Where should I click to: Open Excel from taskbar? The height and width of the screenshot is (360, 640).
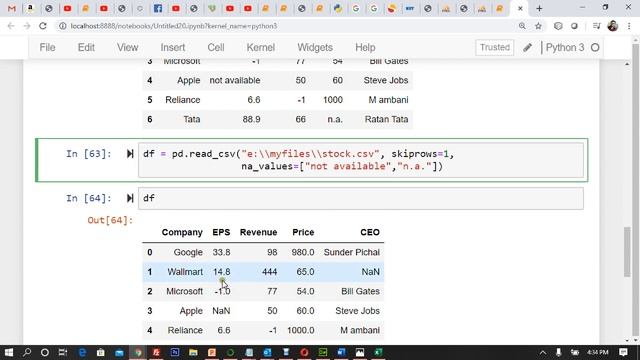(x=378, y=352)
